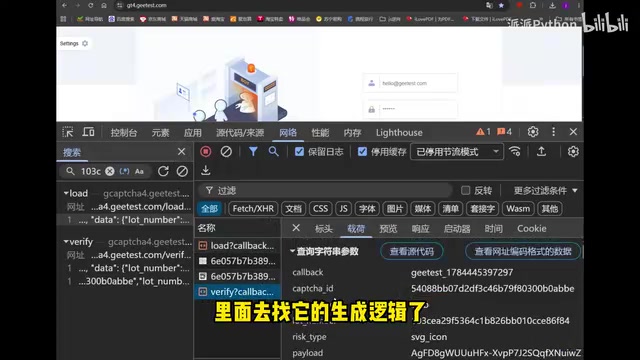Toggle the network filter funnel icon

tap(253, 152)
